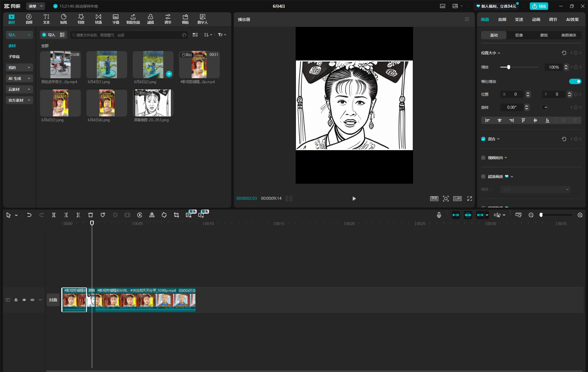
Task: Mute the main track audio
Action: point(32,300)
